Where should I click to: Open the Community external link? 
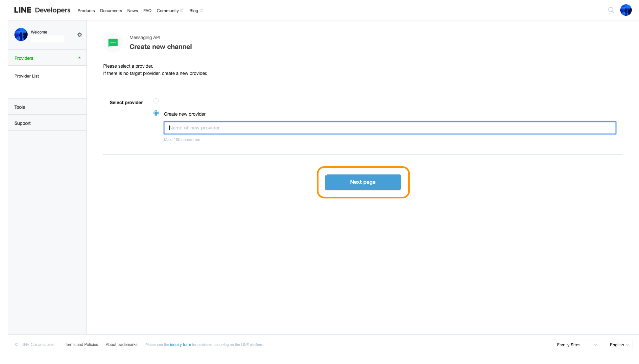tap(170, 11)
